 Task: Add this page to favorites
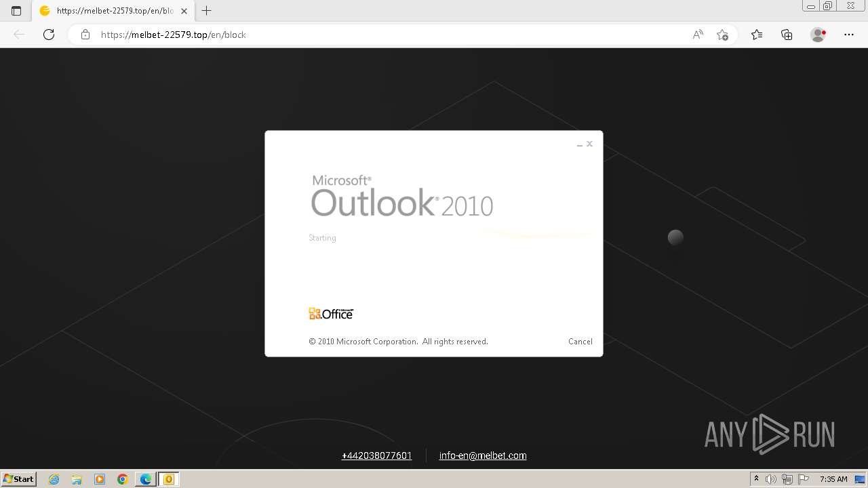tap(722, 35)
